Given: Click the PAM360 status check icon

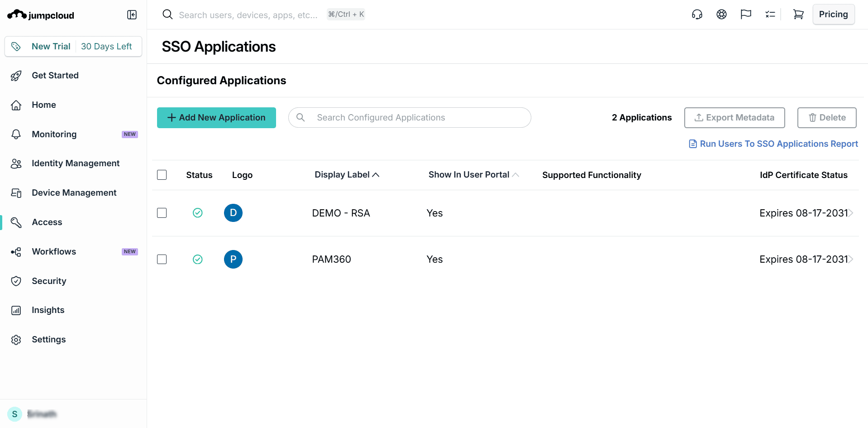Looking at the screenshot, I should click(198, 259).
